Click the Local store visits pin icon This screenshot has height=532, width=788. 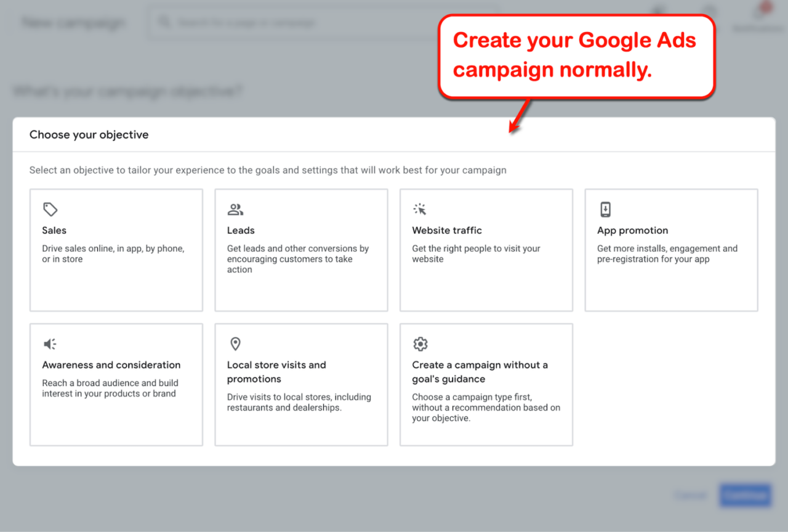235,344
